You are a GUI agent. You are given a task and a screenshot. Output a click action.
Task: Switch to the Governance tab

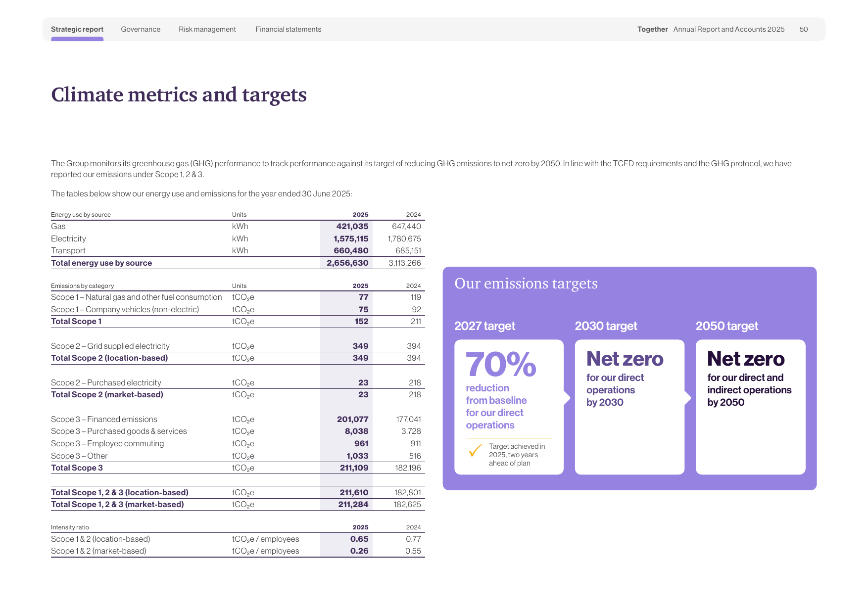[x=141, y=29]
